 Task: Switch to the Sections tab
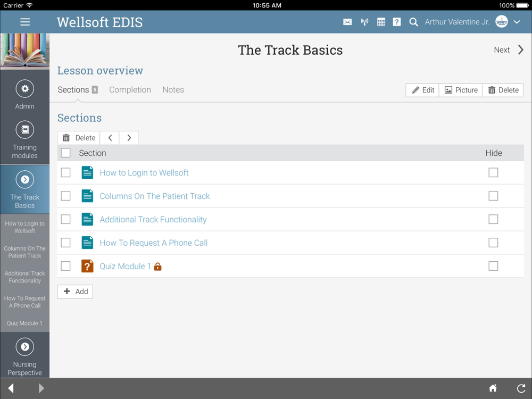tap(78, 89)
